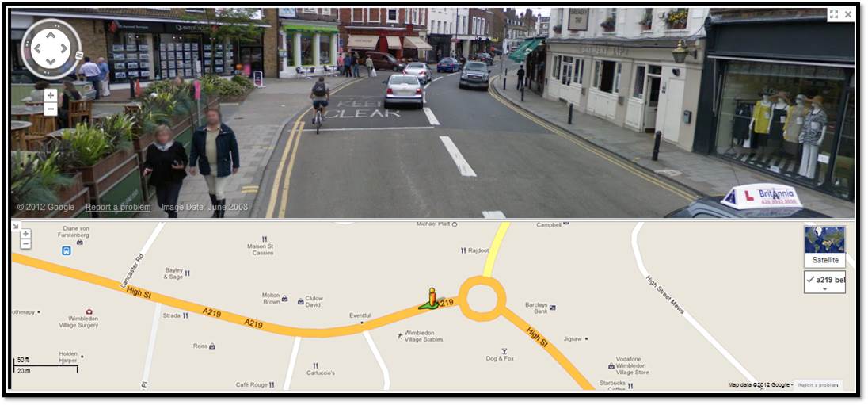This screenshot has width=868, height=405.
Task: Open the Report a problem link in Street View
Action: [118, 207]
